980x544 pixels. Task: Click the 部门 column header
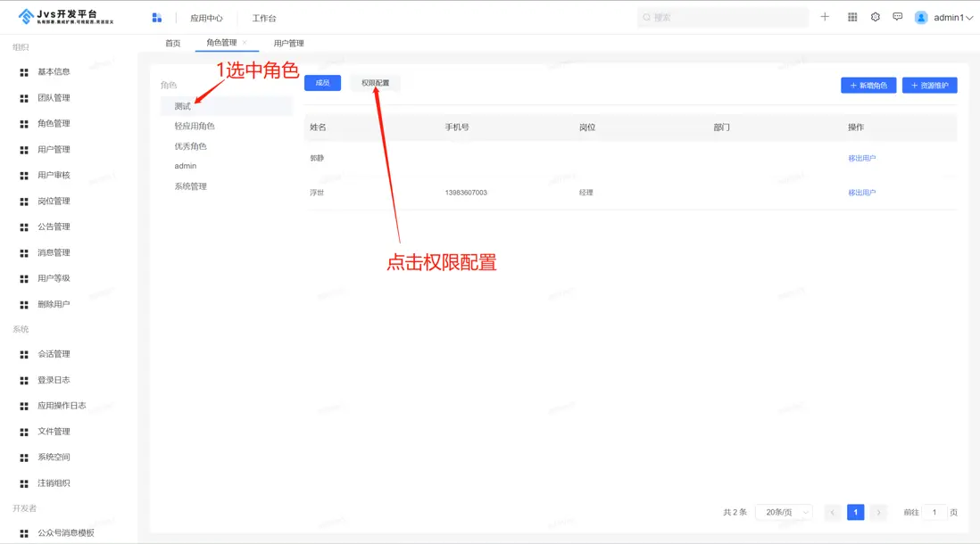tap(721, 128)
